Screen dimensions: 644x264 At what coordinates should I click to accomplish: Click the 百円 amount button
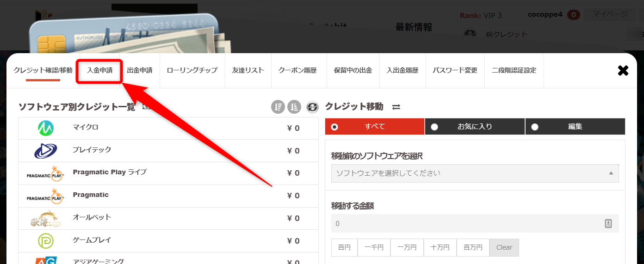click(x=344, y=247)
